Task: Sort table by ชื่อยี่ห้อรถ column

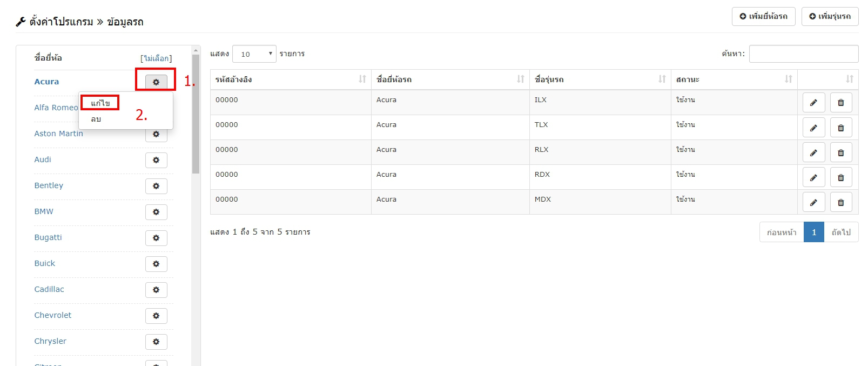Action: pyautogui.click(x=450, y=79)
